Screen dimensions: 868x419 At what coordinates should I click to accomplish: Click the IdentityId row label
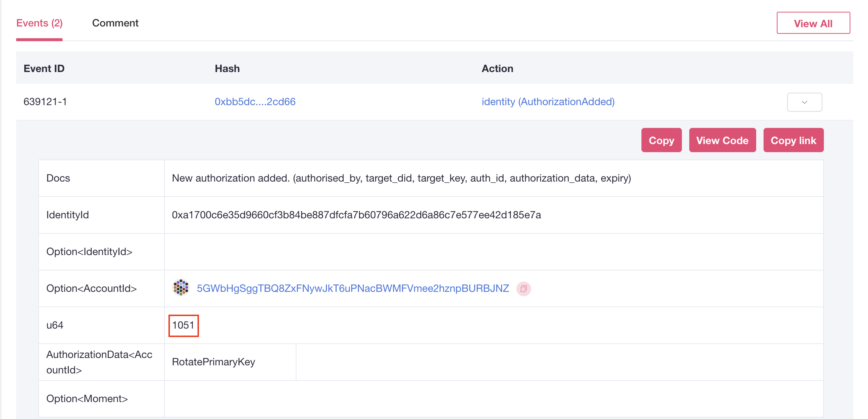click(68, 215)
